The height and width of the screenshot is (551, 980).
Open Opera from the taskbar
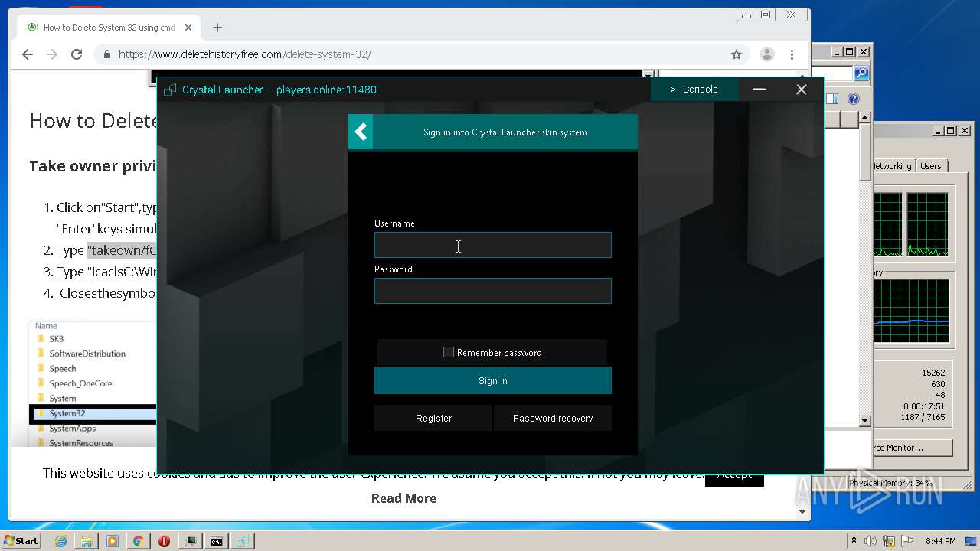(x=164, y=541)
